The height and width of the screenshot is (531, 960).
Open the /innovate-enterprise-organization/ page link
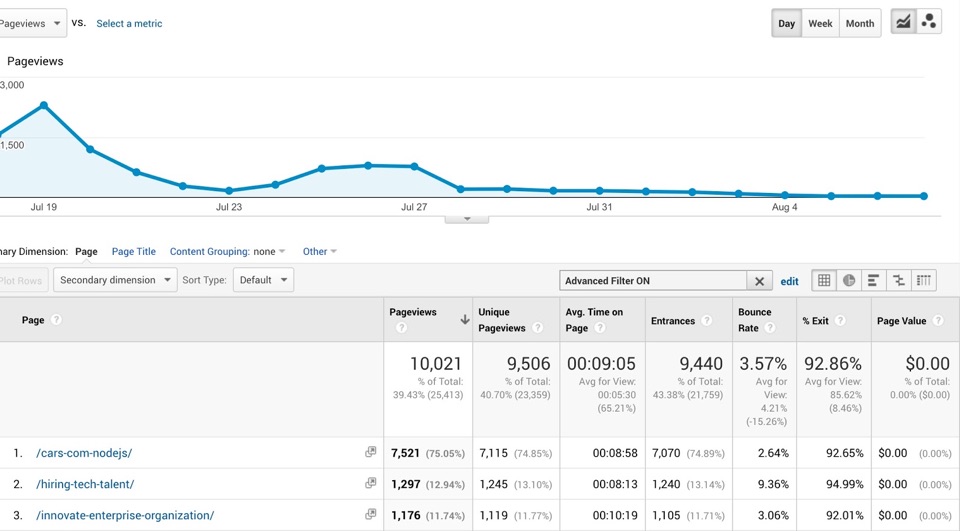[x=125, y=515]
